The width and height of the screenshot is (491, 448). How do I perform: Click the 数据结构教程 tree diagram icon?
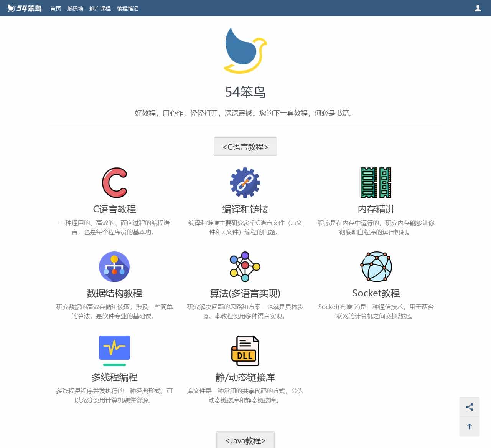(114, 267)
